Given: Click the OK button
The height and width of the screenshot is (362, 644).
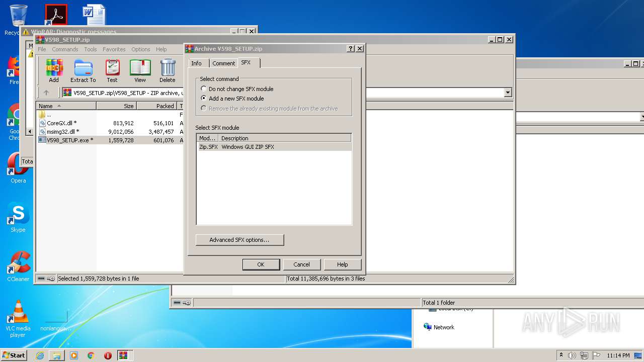Looking at the screenshot, I should (x=261, y=264).
